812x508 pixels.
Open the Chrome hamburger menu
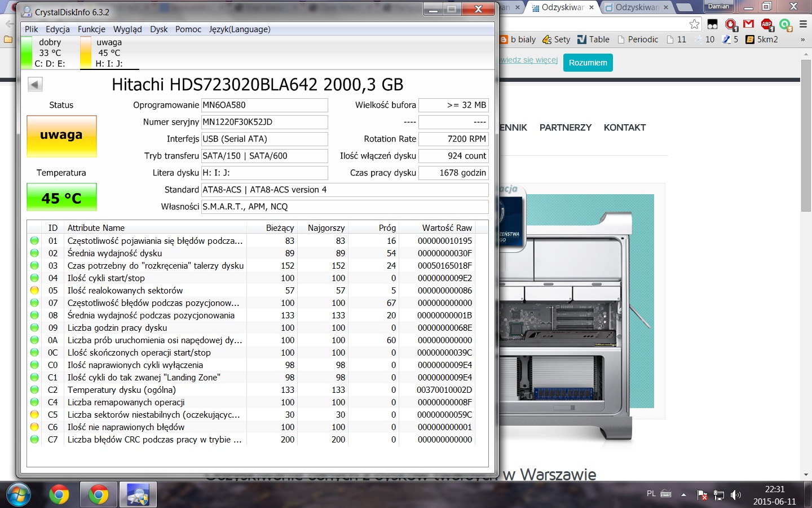(803, 24)
